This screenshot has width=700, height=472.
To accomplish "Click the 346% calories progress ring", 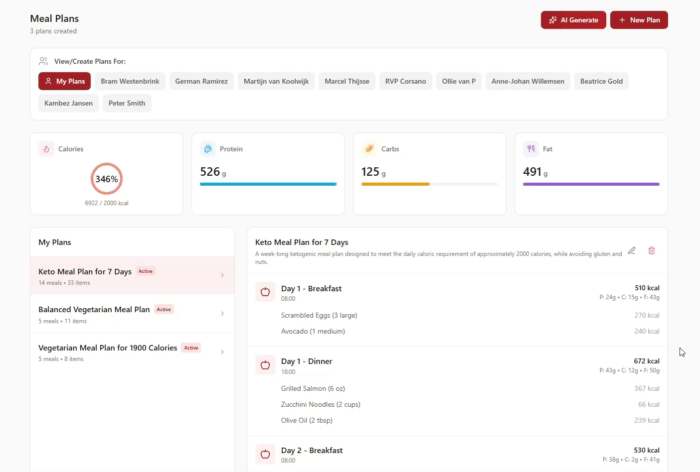I will (x=106, y=179).
